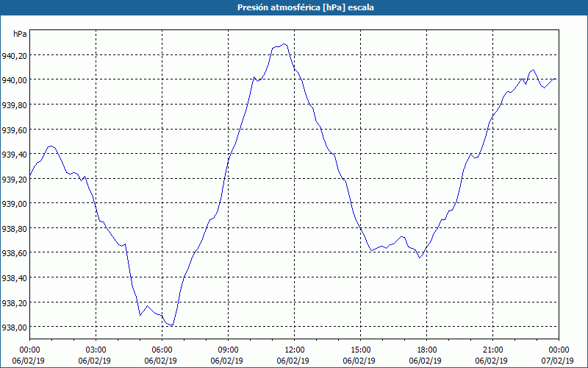The height and width of the screenshot is (368, 588).
Task: Click the 939,20 y-axis value
Action: click(13, 179)
